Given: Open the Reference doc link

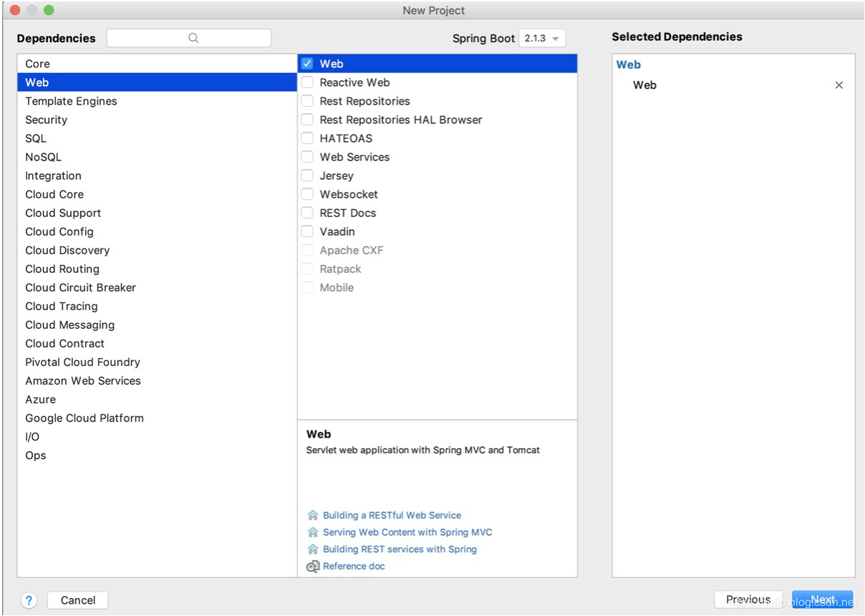Looking at the screenshot, I should coord(354,567).
